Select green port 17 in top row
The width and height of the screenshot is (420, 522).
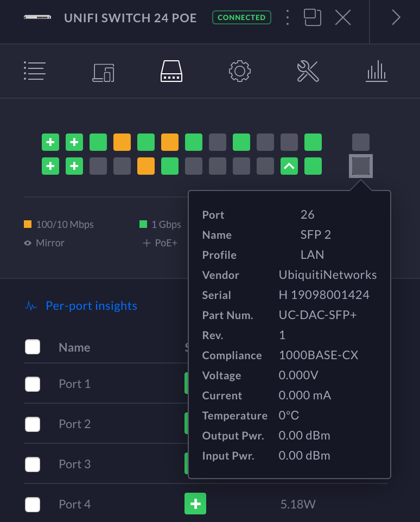(241, 142)
